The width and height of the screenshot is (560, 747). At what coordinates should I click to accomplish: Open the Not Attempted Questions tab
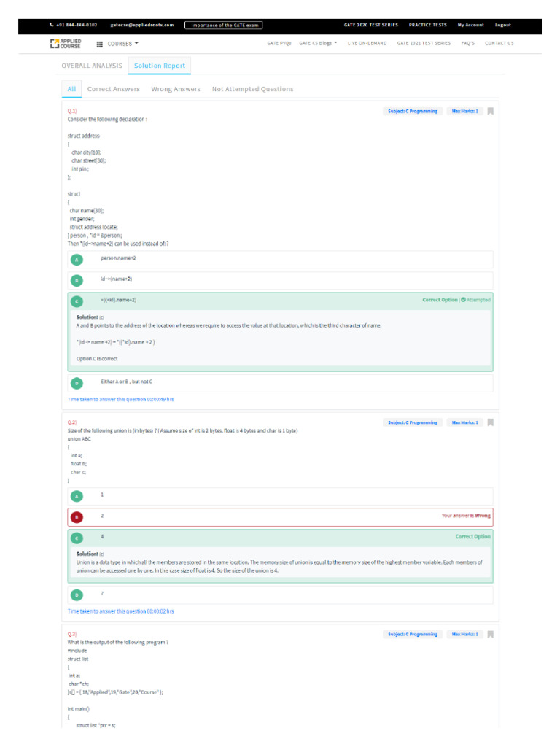tap(252, 89)
